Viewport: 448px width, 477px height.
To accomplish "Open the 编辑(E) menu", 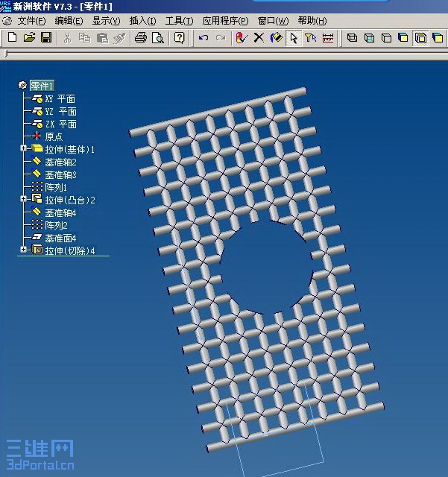I will point(69,21).
